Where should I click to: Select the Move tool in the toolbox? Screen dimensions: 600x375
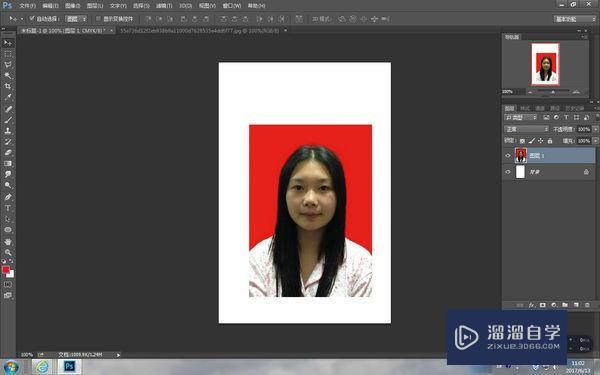(x=8, y=43)
